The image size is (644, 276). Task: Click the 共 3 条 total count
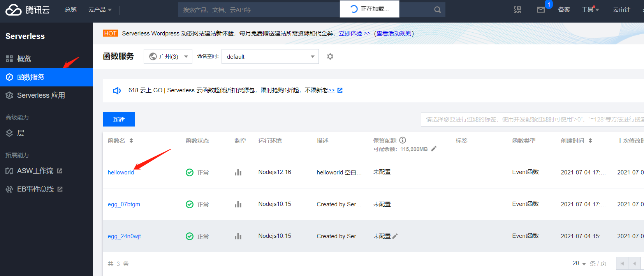pos(118,264)
